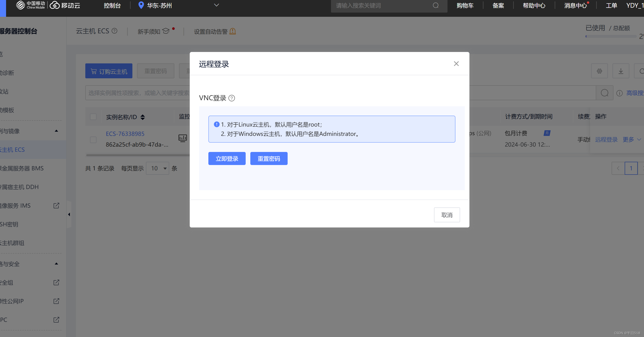Click the search magnifier icon in top bar

[x=435, y=6]
